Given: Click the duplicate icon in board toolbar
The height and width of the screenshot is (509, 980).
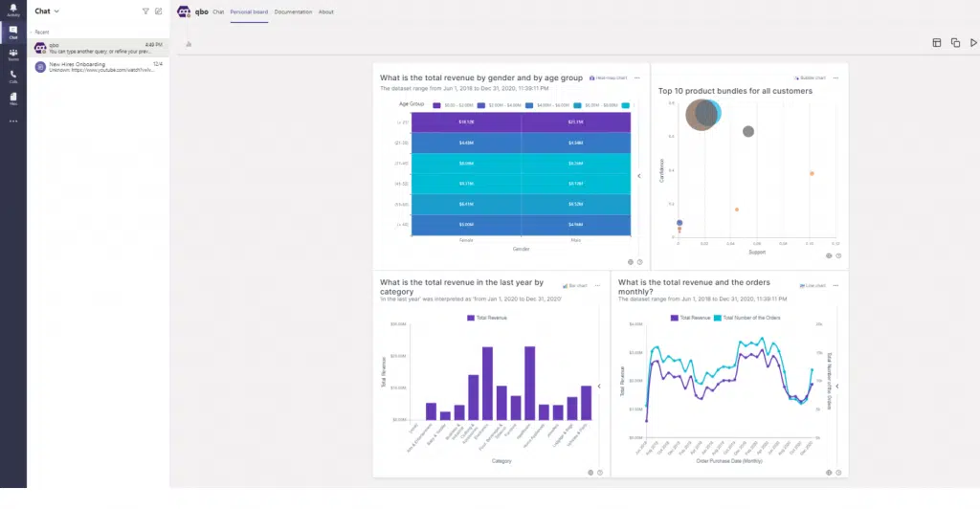Looking at the screenshot, I should pos(955,43).
